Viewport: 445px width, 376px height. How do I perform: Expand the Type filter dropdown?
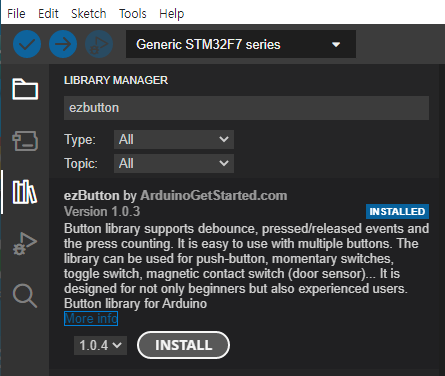click(174, 139)
